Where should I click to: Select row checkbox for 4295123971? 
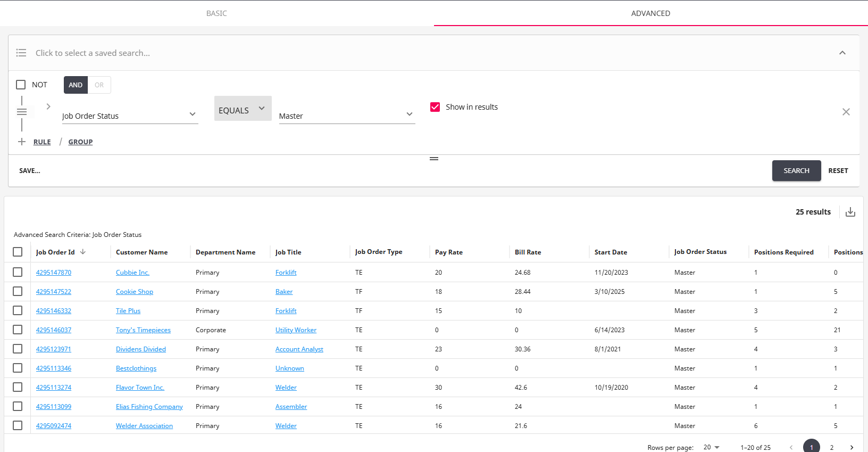(18, 349)
